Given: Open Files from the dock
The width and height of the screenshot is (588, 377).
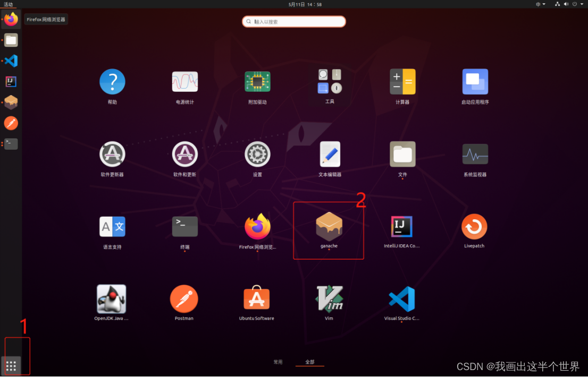Looking at the screenshot, I should point(11,40).
